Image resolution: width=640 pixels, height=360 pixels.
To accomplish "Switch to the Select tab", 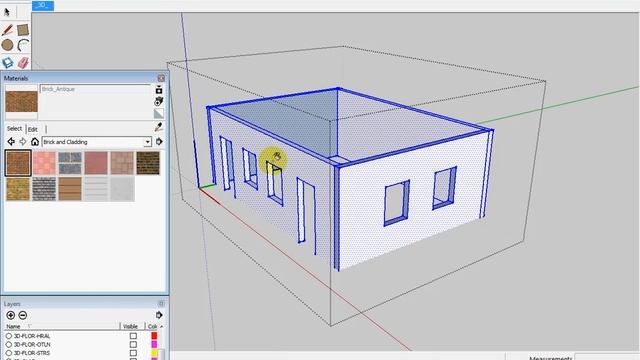I will (x=14, y=129).
